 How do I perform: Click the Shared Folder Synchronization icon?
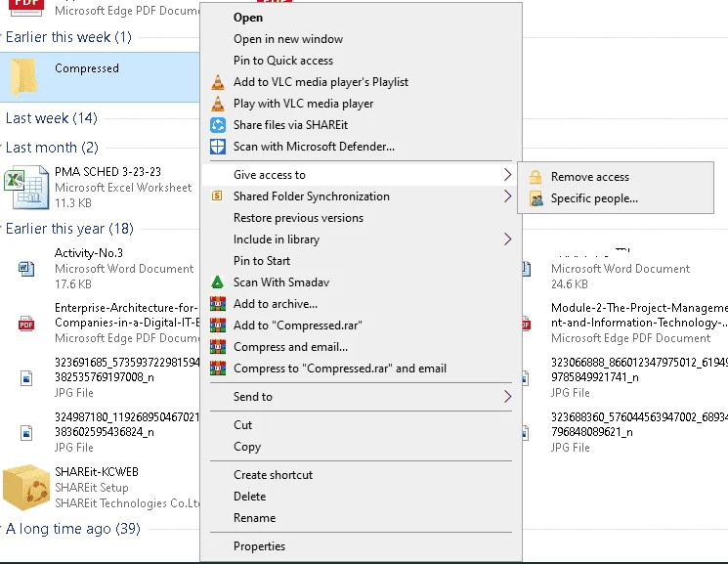(217, 195)
